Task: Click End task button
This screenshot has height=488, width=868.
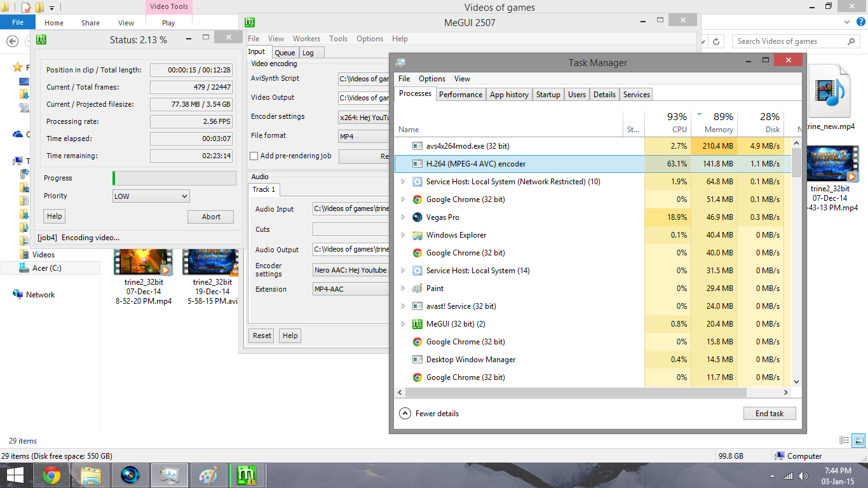Action: [770, 414]
